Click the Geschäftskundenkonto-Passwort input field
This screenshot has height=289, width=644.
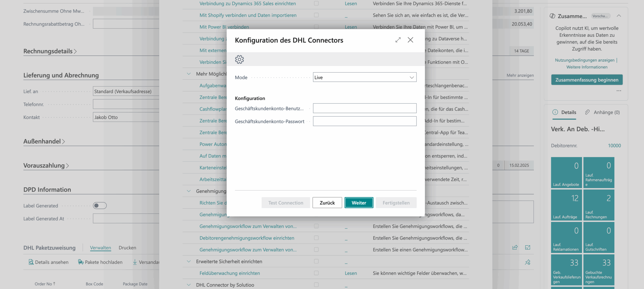[x=365, y=121]
